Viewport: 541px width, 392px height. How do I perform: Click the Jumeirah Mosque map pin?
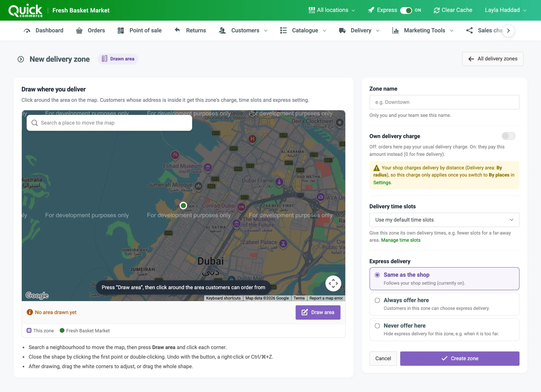tap(198, 186)
